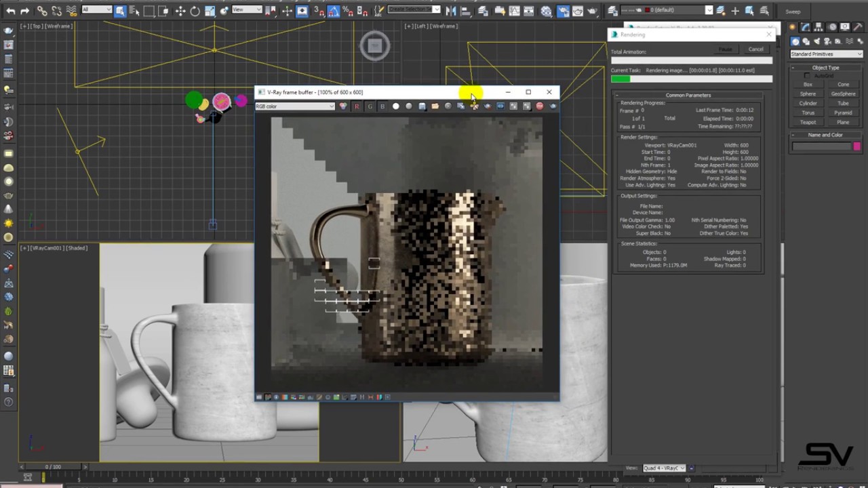The image size is (868, 488).
Task: Cancel the current rendering
Action: click(755, 49)
